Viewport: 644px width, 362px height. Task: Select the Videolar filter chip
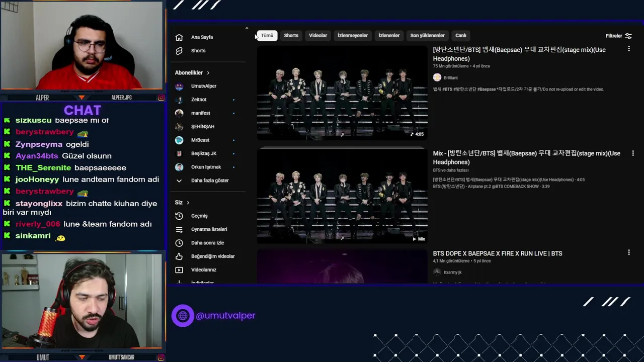[318, 36]
